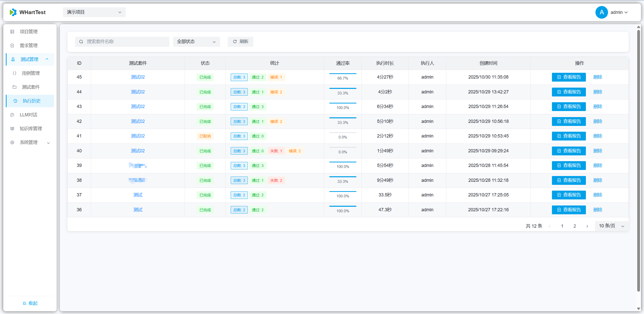View report for execution ID 45
The height and width of the screenshot is (314, 644).
click(x=569, y=77)
